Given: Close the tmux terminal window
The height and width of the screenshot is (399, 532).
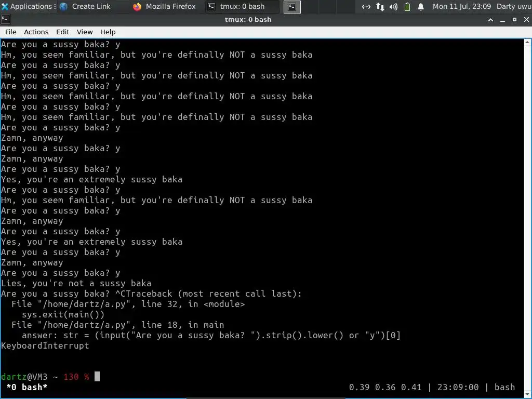Looking at the screenshot, I should pyautogui.click(x=526, y=20).
